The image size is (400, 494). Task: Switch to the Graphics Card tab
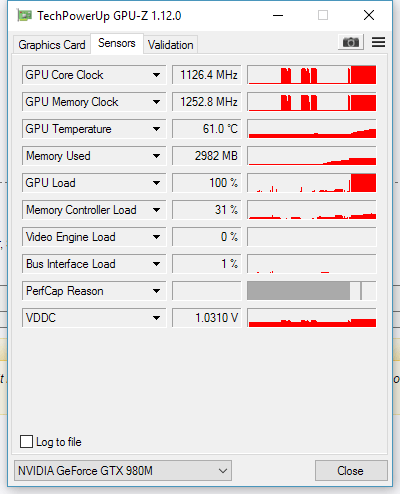click(x=52, y=45)
